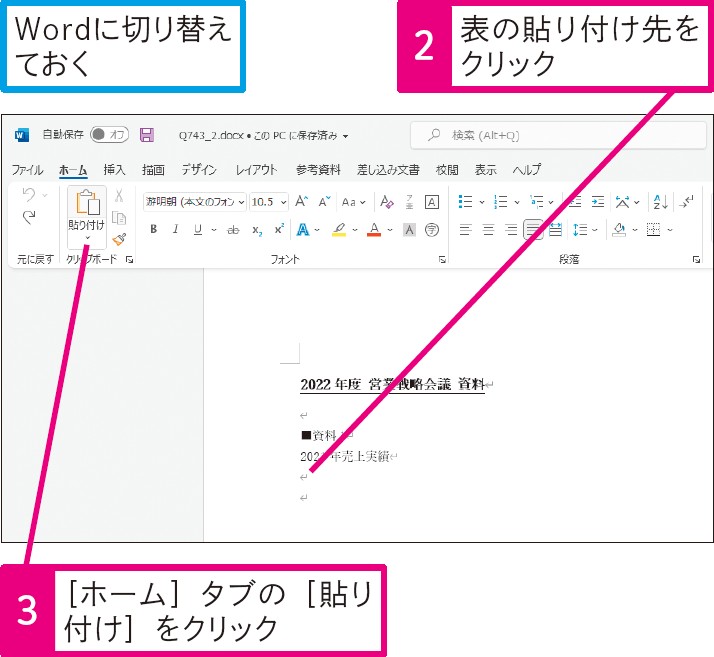Click the undo arrow icon

29,195
